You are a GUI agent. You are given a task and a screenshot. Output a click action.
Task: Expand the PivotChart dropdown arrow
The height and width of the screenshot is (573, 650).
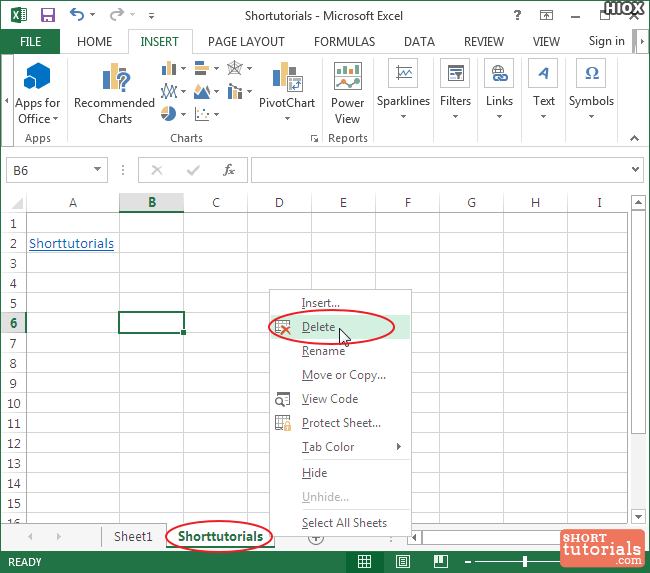pos(287,119)
